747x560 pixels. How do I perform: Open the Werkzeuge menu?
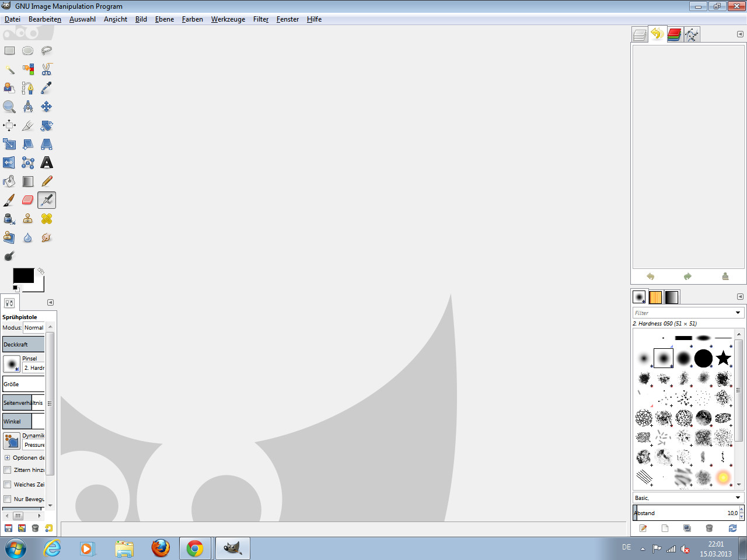pyautogui.click(x=228, y=19)
